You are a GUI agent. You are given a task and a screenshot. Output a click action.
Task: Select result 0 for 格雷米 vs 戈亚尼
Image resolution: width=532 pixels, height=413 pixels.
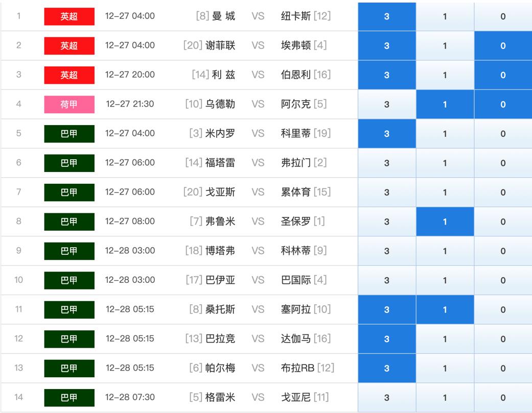tap(503, 397)
